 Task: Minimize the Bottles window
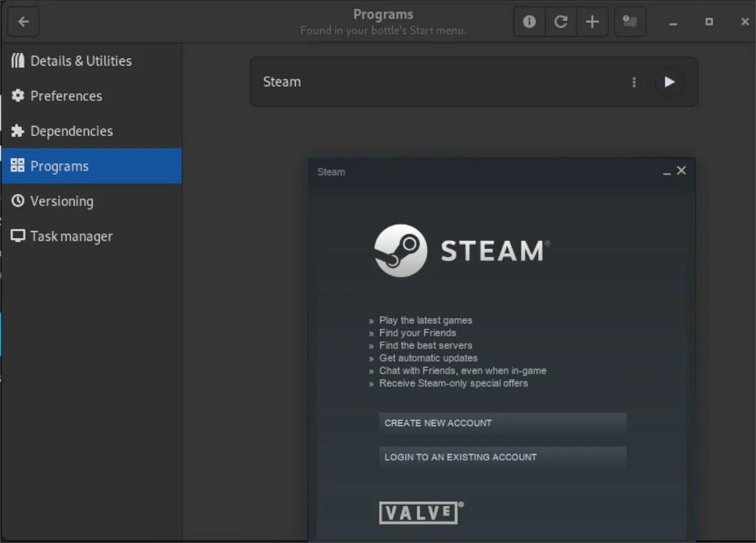(x=673, y=22)
